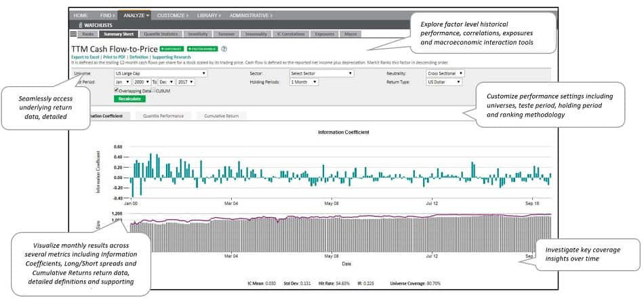This screenshot has width=644, height=300.
Task: Open the Universe dropdown showing US Large Cap
Action: click(x=161, y=73)
